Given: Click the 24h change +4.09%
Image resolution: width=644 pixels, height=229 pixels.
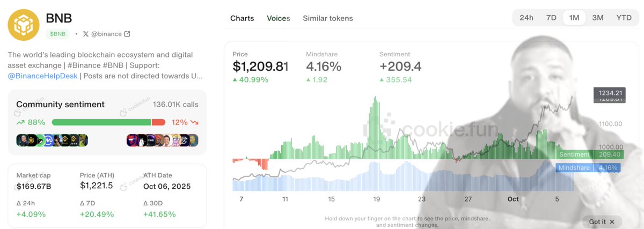Looking at the screenshot, I should coord(31,214).
